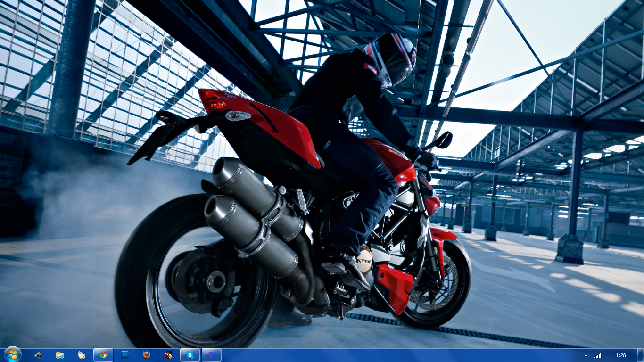Open Windows Explorer folder from taskbar
This screenshot has width=644, height=362.
click(x=60, y=355)
